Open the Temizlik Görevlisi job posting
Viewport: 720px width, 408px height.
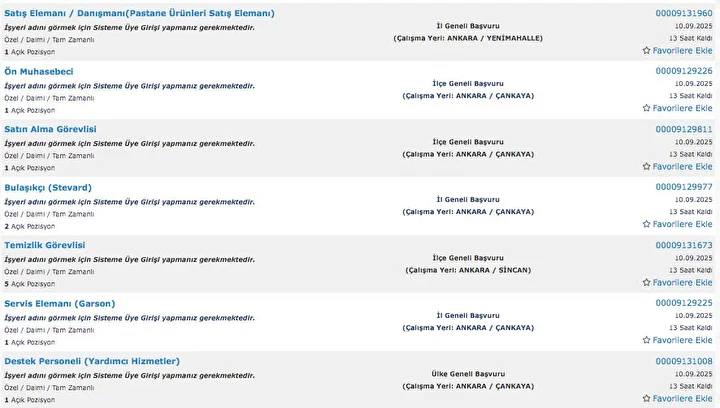[x=45, y=246]
